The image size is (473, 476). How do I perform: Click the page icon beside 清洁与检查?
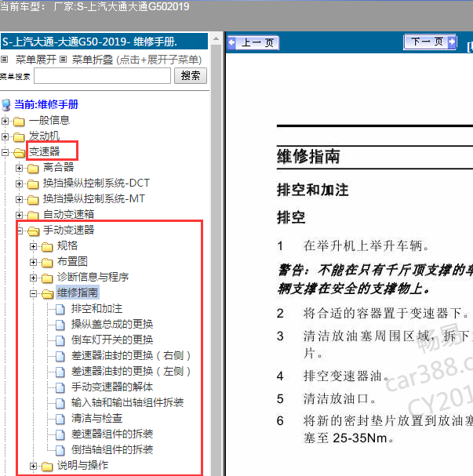[x=60, y=419]
